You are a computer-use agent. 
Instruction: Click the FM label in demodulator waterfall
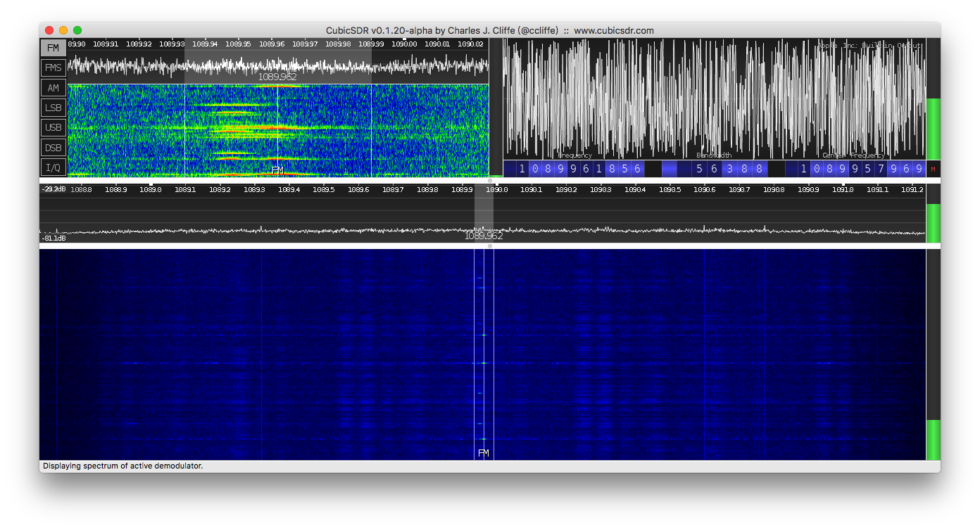pos(277,170)
